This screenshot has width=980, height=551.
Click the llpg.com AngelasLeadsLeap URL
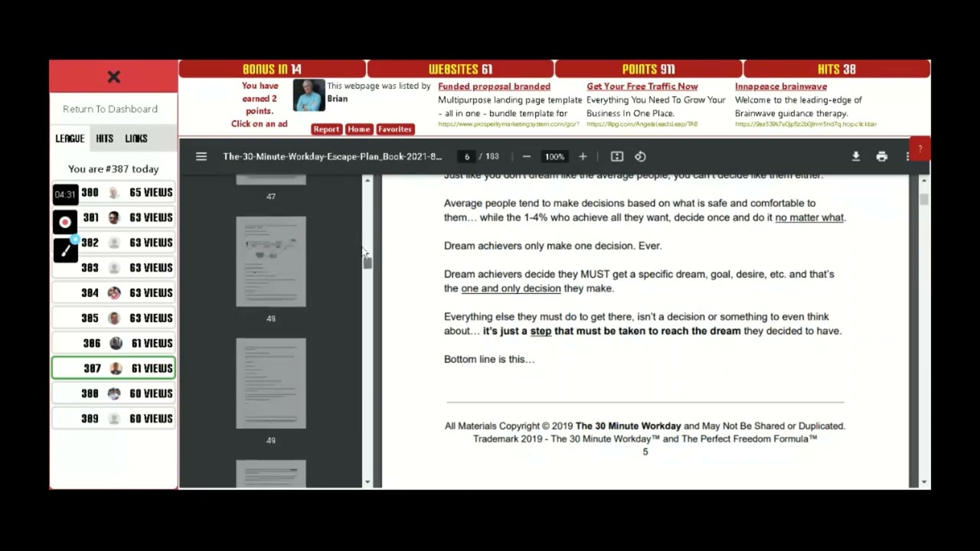point(642,124)
